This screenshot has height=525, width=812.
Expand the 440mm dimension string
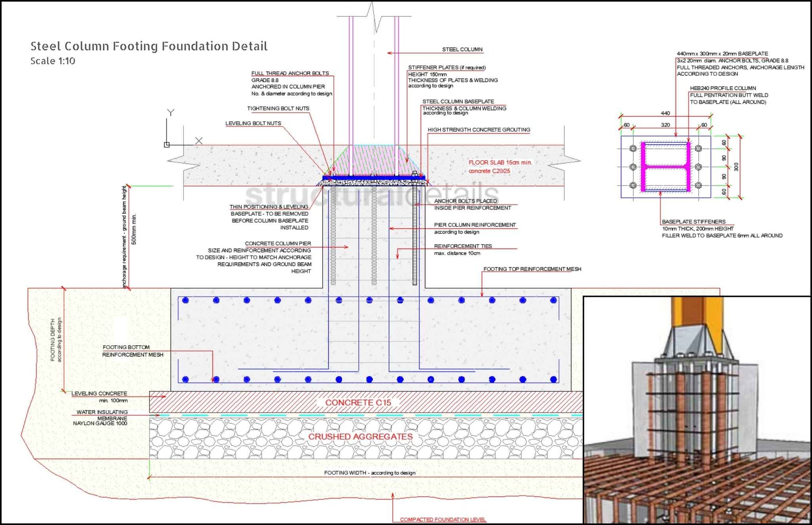pyautogui.click(x=665, y=113)
